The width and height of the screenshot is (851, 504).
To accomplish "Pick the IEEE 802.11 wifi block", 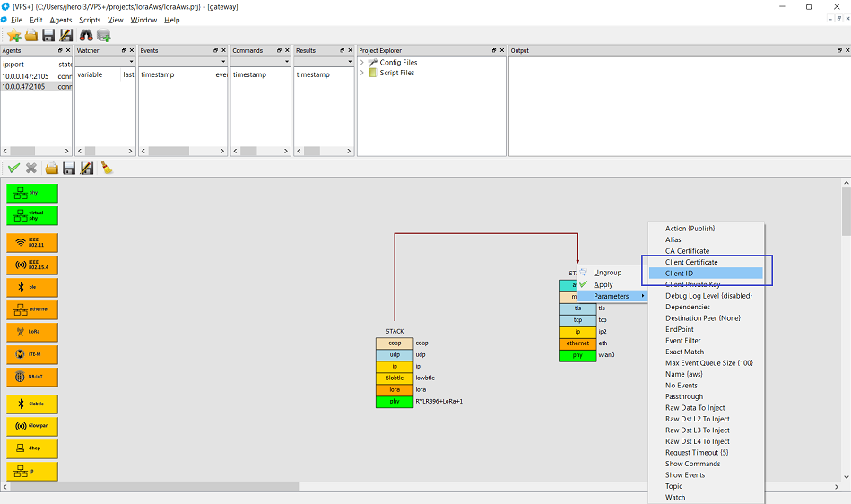I will click(x=32, y=242).
